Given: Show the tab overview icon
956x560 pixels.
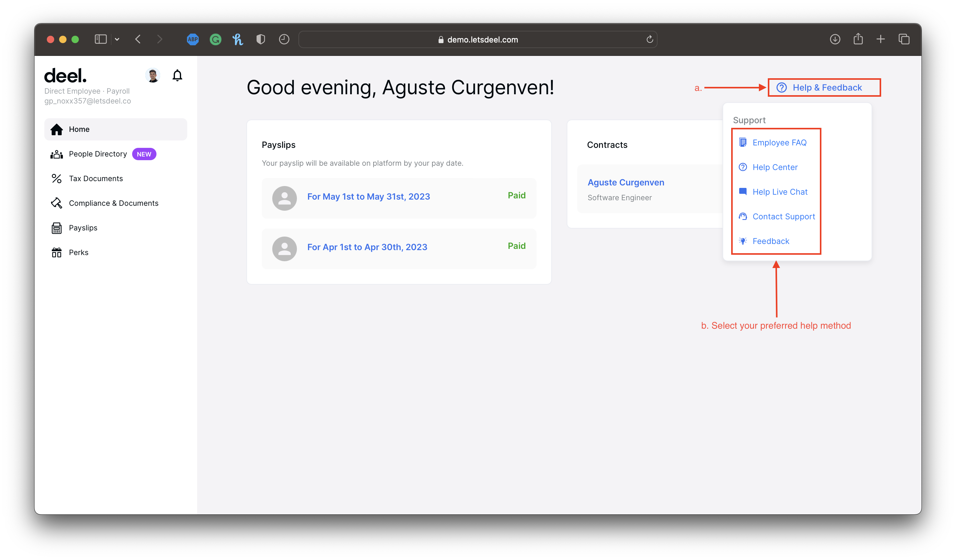Looking at the screenshot, I should point(904,39).
